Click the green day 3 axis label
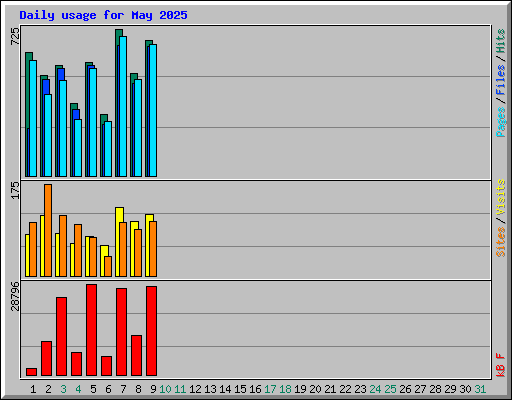The image size is (512, 400). [63, 389]
